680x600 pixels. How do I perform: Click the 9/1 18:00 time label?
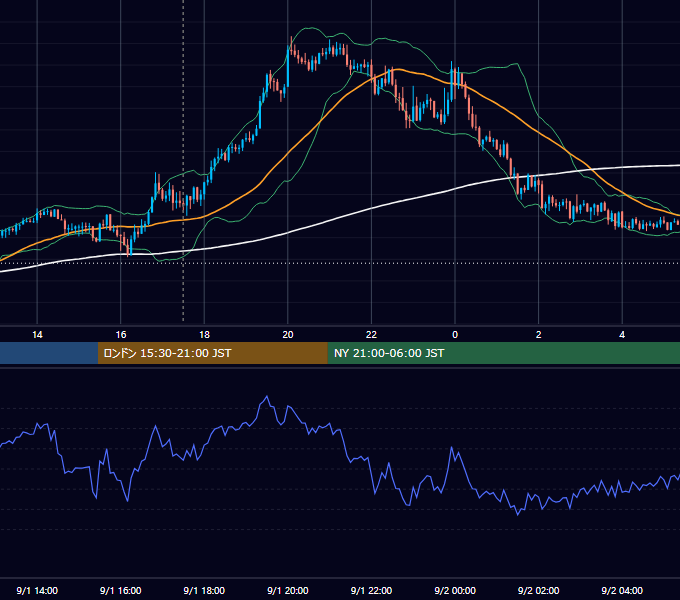pyautogui.click(x=204, y=590)
